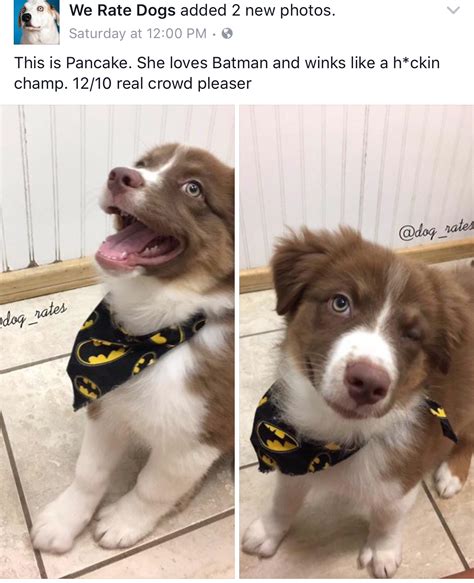
Task: Open right photo of winking puppy
Action: pos(357,341)
